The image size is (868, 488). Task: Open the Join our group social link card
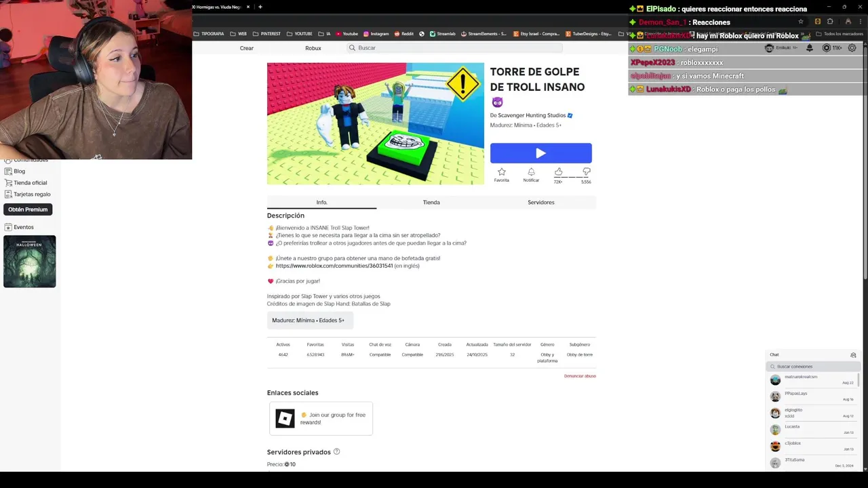(x=321, y=418)
